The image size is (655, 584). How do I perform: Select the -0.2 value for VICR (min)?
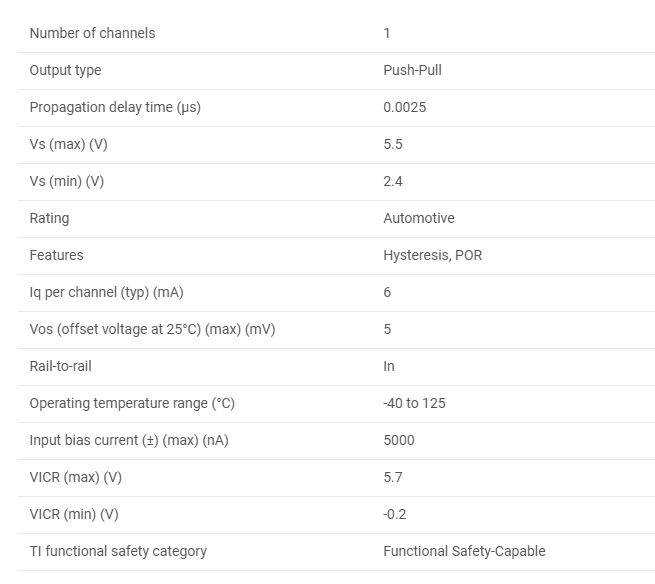point(394,514)
